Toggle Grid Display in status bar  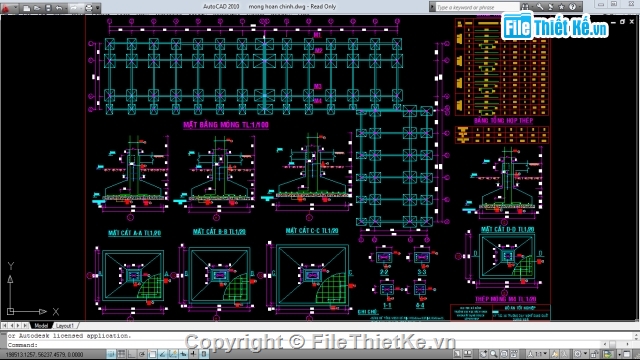(122, 354)
